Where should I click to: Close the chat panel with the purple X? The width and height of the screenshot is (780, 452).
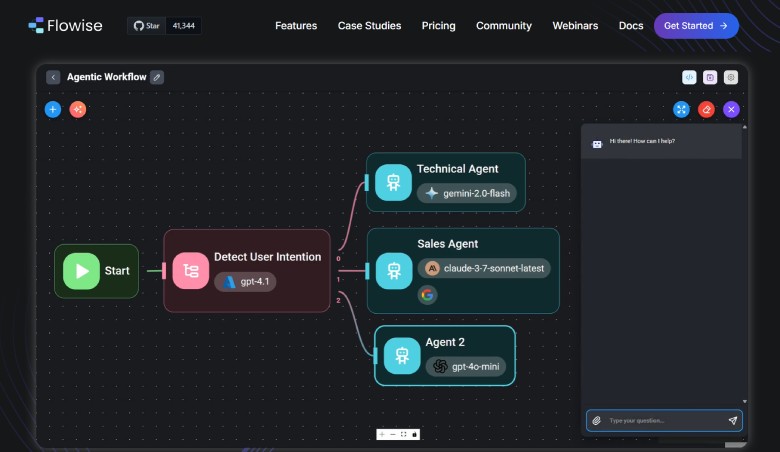tap(731, 109)
